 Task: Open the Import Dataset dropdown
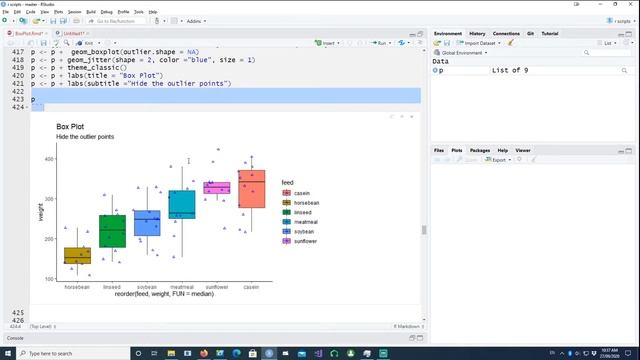[x=478, y=43]
